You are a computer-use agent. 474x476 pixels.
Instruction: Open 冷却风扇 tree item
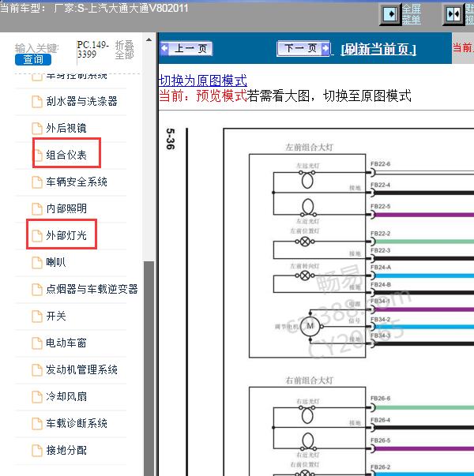(x=66, y=396)
